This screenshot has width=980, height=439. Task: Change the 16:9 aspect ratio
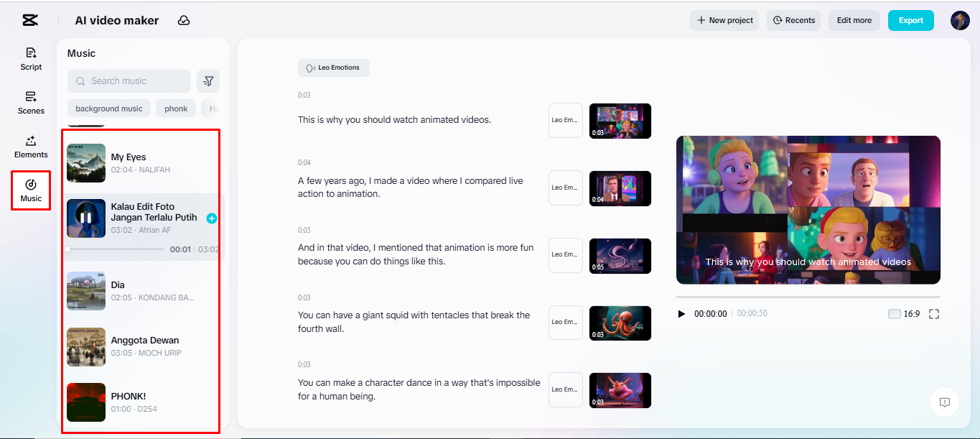click(x=904, y=314)
